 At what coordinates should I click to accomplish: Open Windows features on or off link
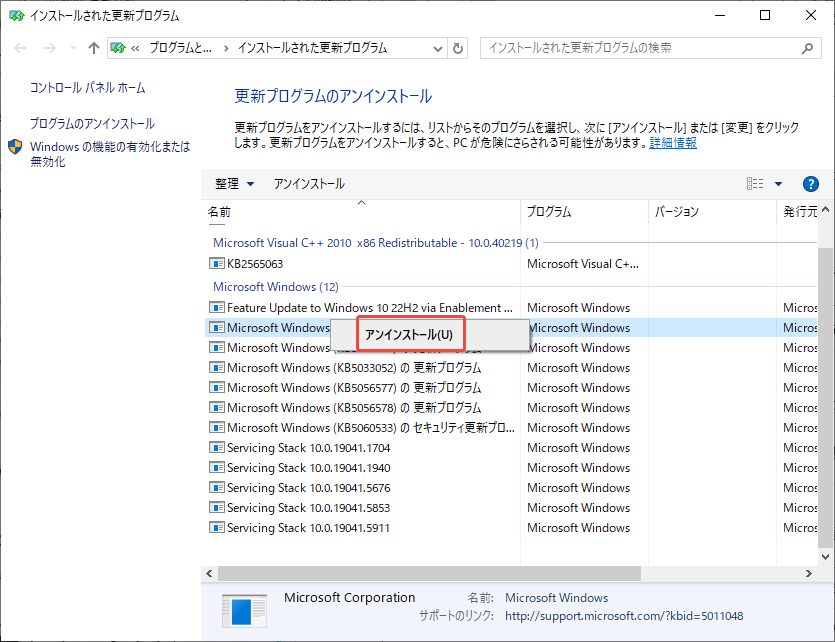(x=110, y=154)
